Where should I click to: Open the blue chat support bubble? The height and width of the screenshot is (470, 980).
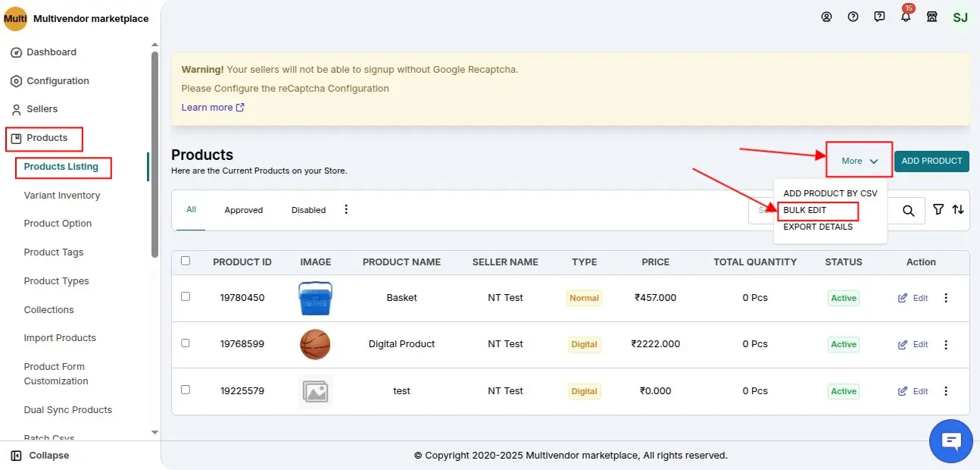point(950,441)
